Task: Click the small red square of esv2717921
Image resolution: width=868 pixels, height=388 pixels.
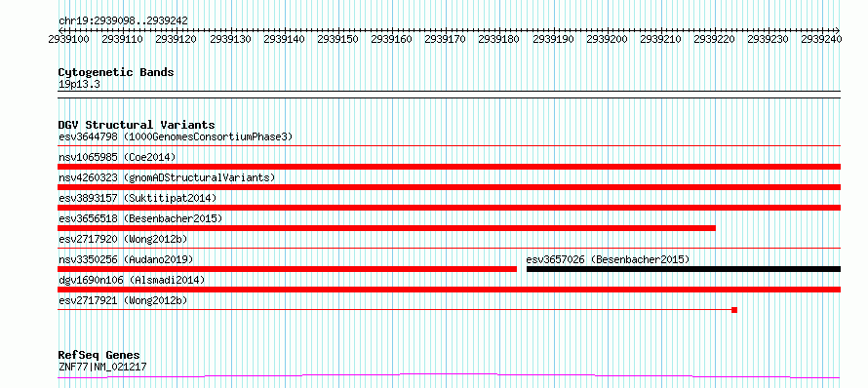Action: pyautogui.click(x=734, y=310)
